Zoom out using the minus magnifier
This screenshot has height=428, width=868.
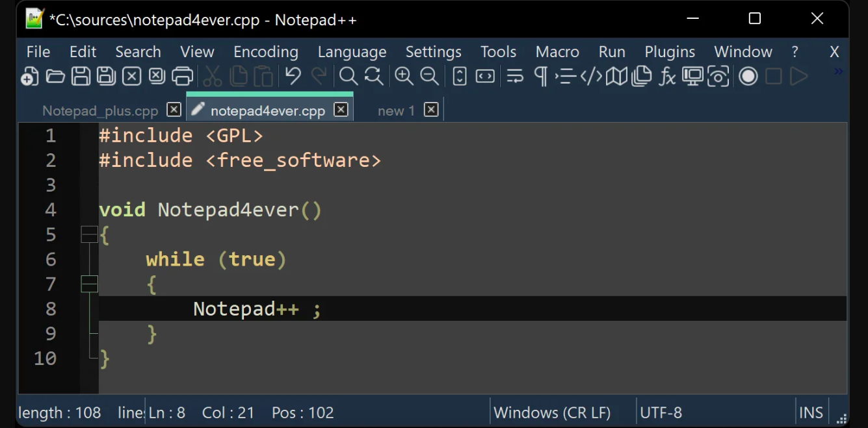tap(429, 77)
